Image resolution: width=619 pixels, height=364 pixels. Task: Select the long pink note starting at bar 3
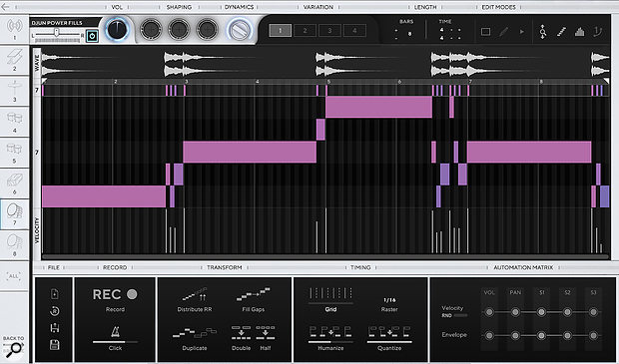(x=250, y=152)
